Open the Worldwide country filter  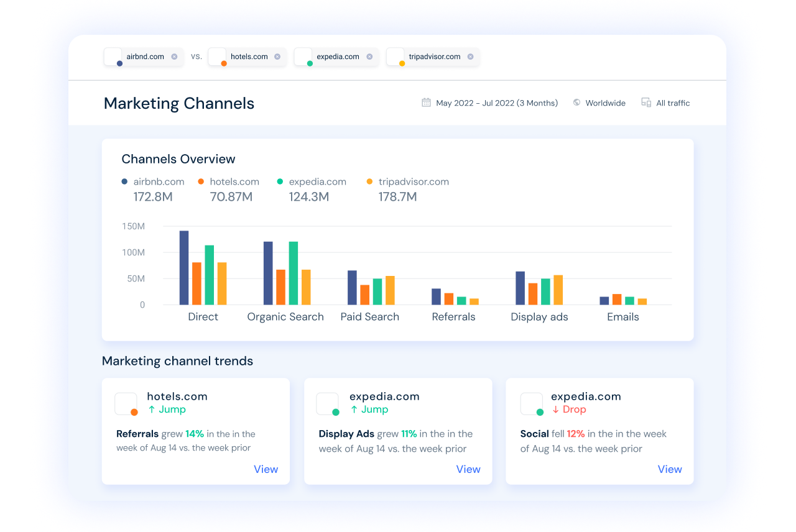point(605,103)
